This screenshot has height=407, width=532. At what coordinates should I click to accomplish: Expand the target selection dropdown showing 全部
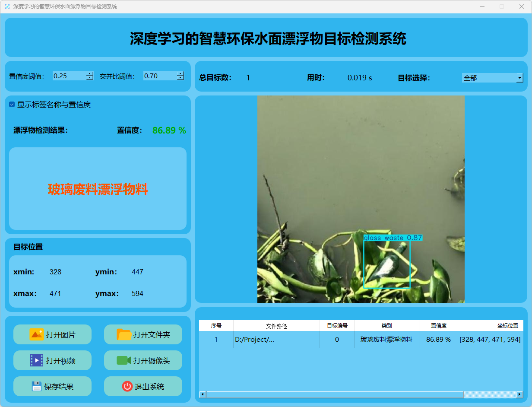[519, 78]
